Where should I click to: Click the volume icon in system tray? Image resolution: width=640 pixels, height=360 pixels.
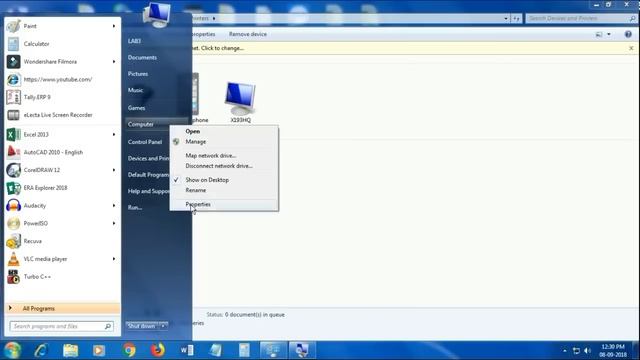coord(588,351)
